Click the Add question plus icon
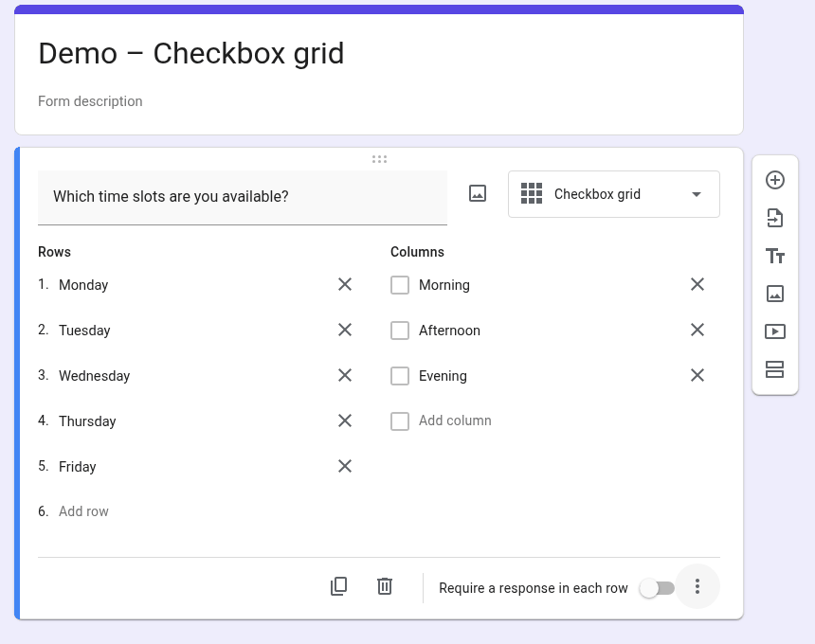The height and width of the screenshot is (644, 815). pyautogui.click(x=775, y=180)
